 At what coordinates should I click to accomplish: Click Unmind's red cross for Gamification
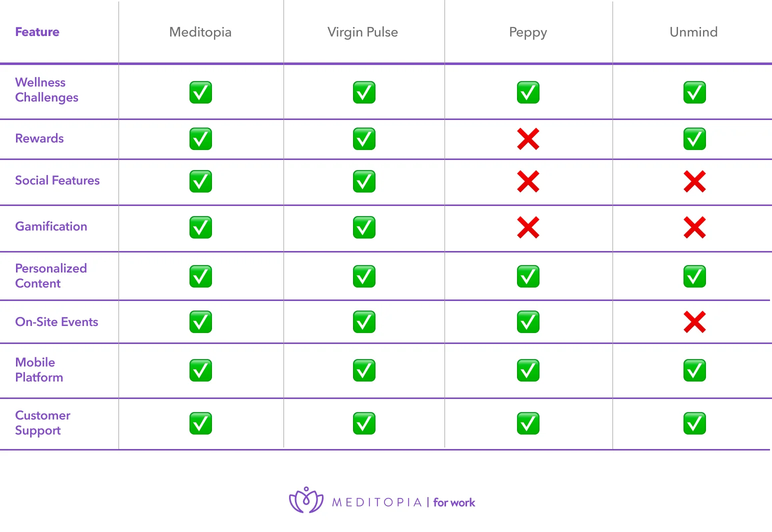click(694, 227)
